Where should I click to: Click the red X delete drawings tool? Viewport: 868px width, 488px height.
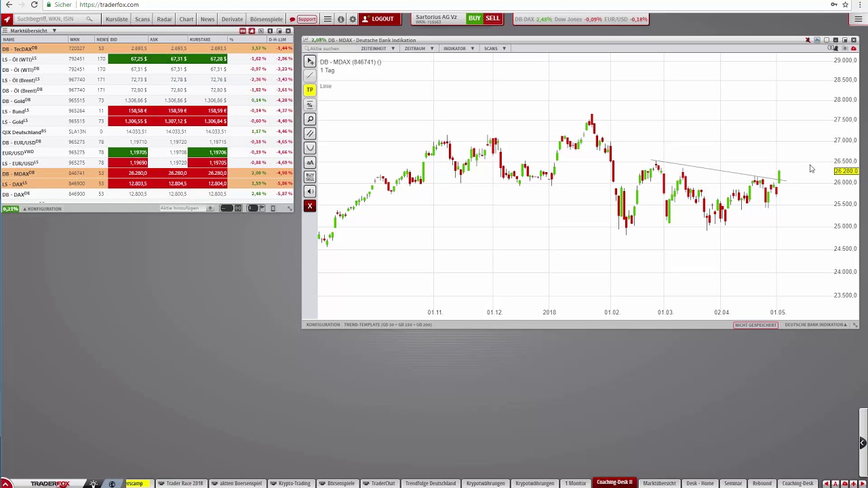[x=310, y=206]
